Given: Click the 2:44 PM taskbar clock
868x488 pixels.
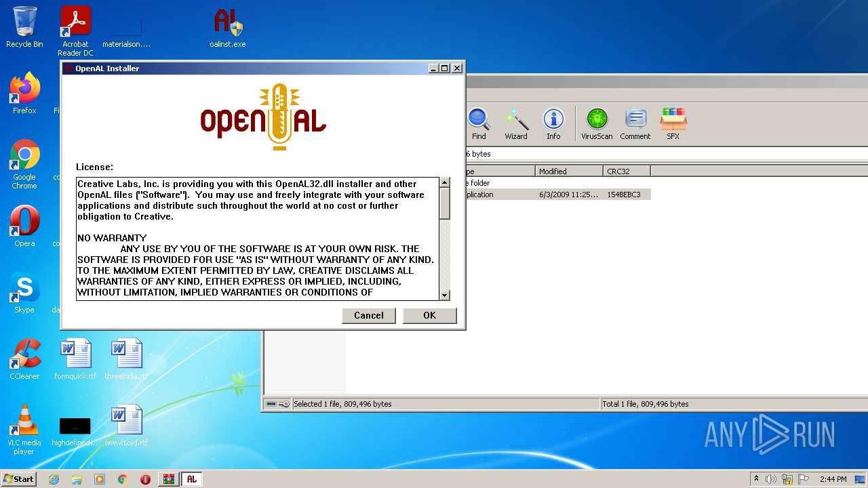Looking at the screenshot, I should pos(833,479).
